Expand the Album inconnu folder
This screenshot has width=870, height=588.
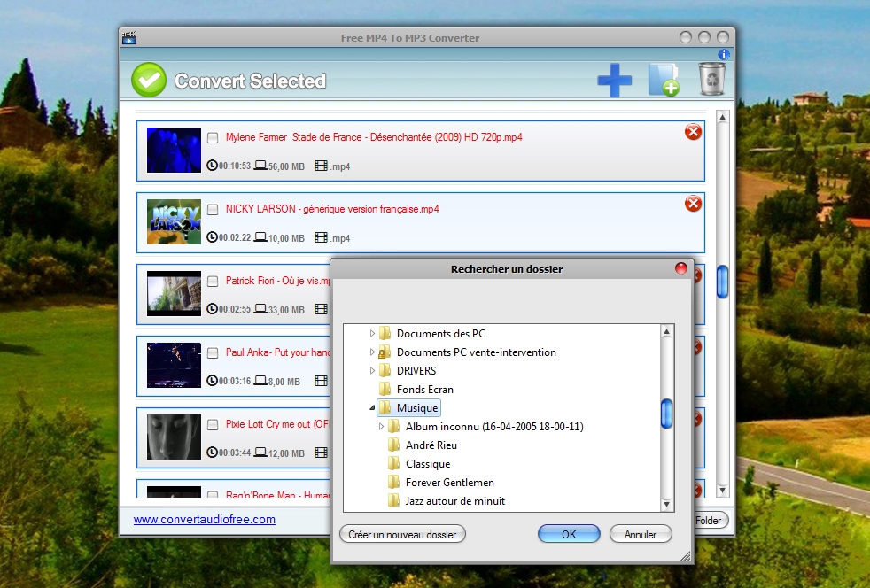[381, 427]
